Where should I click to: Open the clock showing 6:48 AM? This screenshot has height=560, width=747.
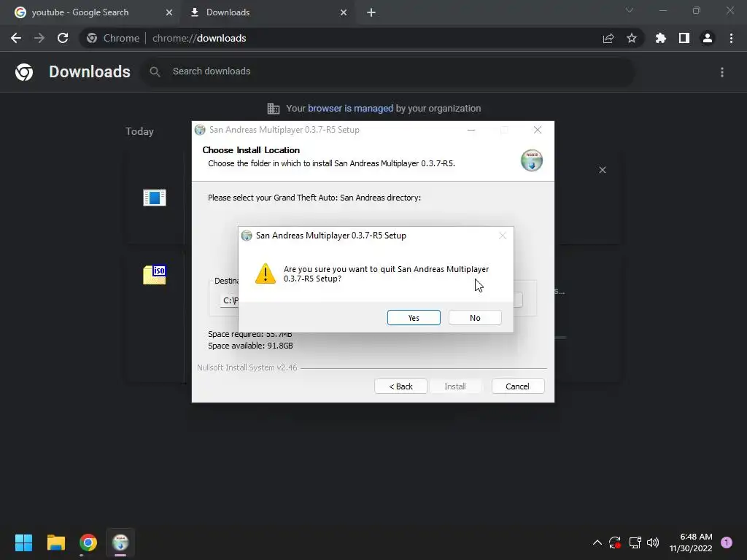click(x=691, y=542)
